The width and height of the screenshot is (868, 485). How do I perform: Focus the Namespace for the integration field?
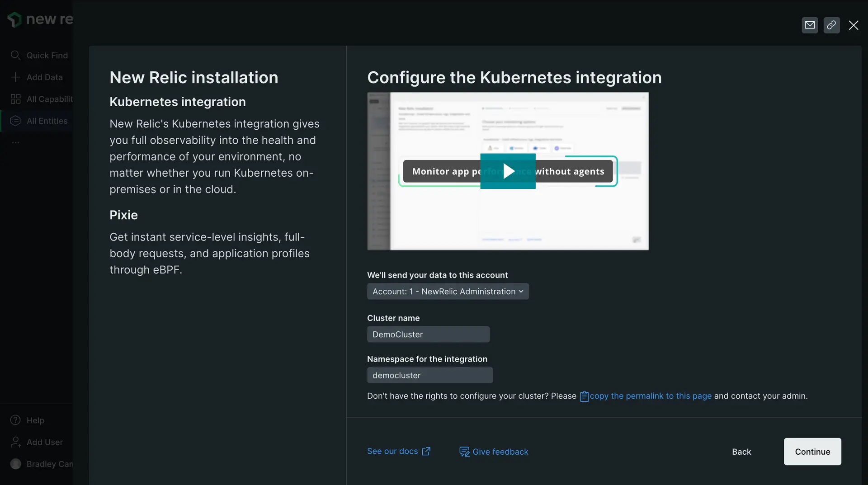tap(429, 375)
